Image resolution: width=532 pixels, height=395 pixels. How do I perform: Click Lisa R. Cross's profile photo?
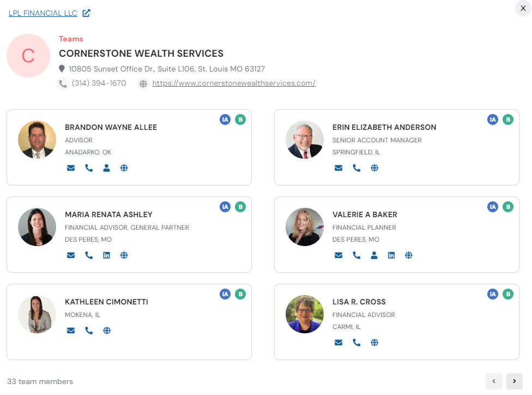click(305, 314)
